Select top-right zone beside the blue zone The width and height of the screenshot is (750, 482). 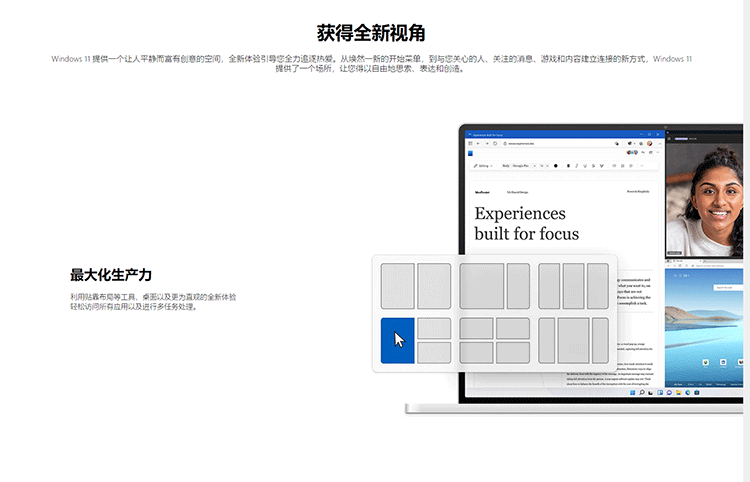[x=434, y=328]
